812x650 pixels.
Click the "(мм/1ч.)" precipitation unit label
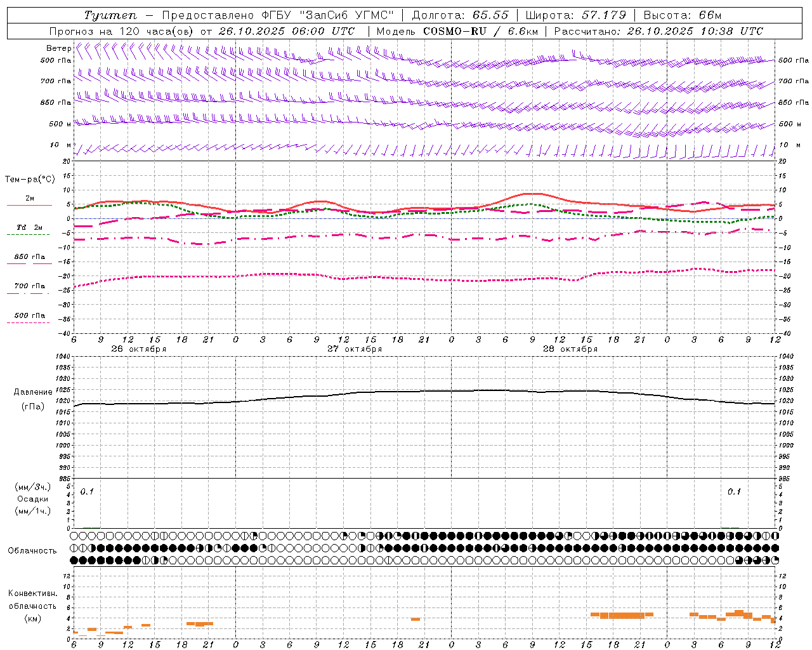tap(33, 511)
